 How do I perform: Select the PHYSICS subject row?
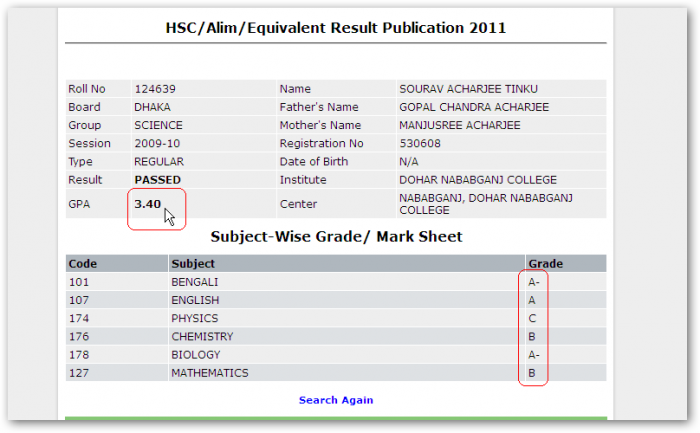[x=336, y=318]
